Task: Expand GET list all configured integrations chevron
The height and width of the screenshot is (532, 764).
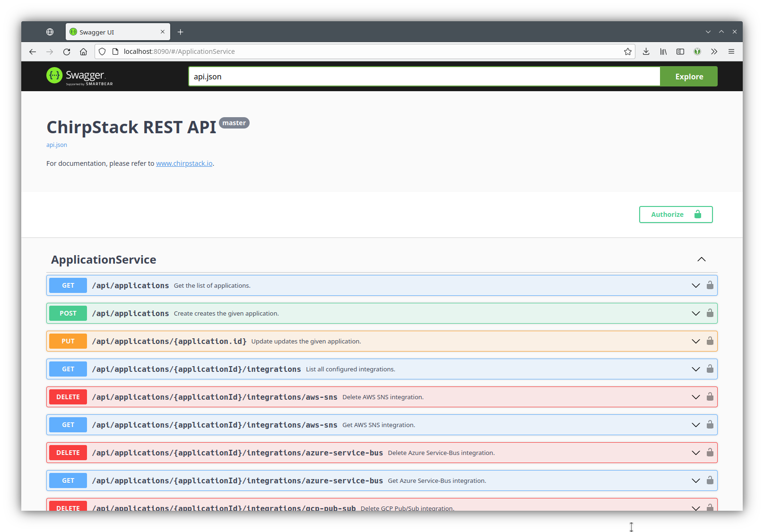Action: [x=695, y=369]
